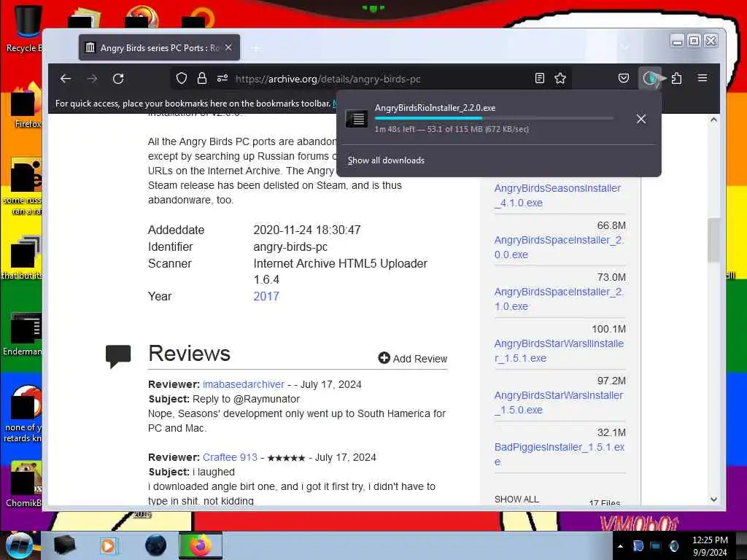Reload the current page
Image resolution: width=747 pixels, height=560 pixels.
pyautogui.click(x=118, y=79)
